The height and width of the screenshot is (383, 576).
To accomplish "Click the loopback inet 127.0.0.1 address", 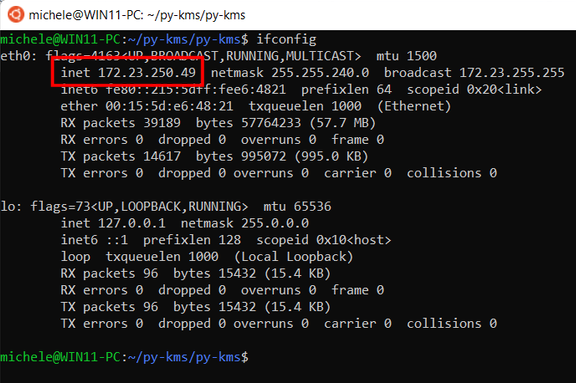I will pyautogui.click(x=113, y=223).
